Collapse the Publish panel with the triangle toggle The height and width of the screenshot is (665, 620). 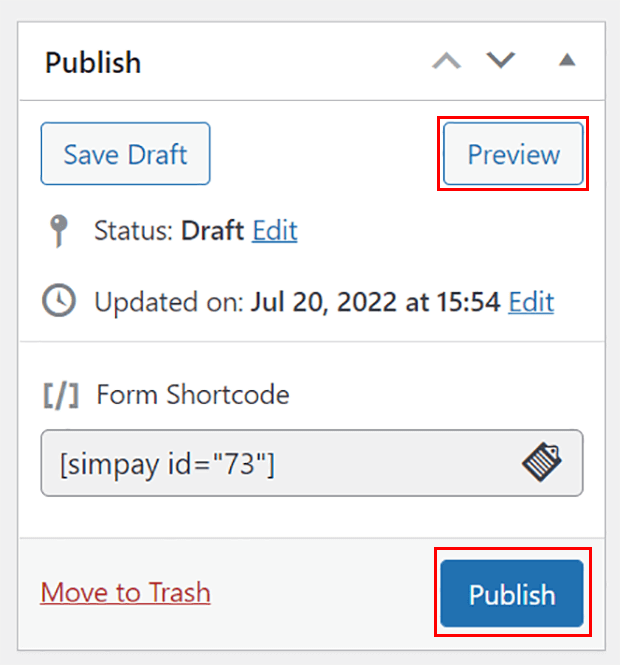coord(567,62)
